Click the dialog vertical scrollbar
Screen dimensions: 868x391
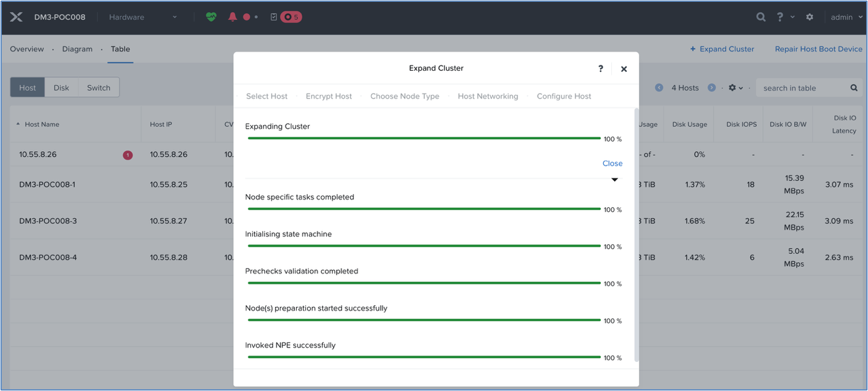click(x=636, y=236)
